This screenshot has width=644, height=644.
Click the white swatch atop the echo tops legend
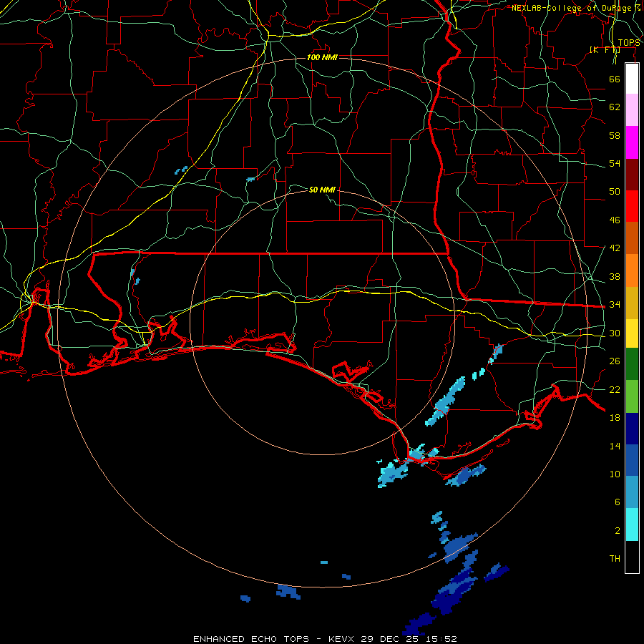[x=632, y=79]
